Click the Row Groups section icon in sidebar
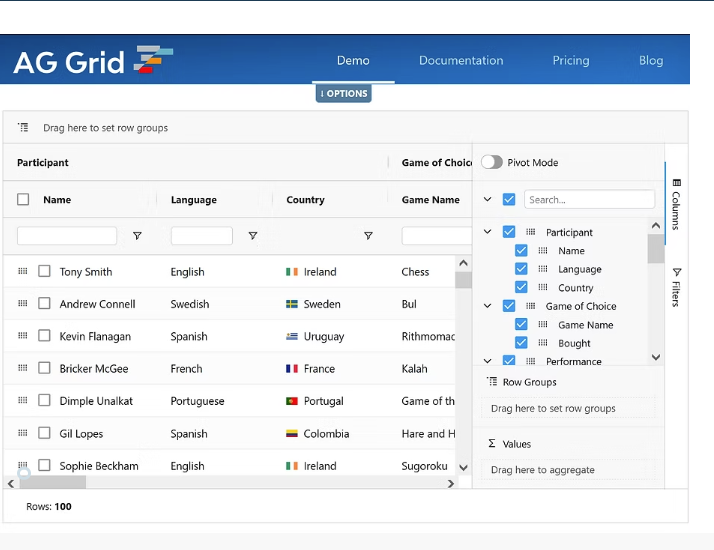714x550 pixels. coord(492,382)
